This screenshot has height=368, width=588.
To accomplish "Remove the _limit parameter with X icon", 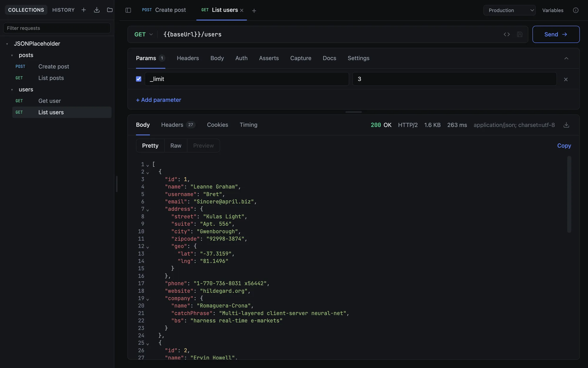I will pos(566,79).
